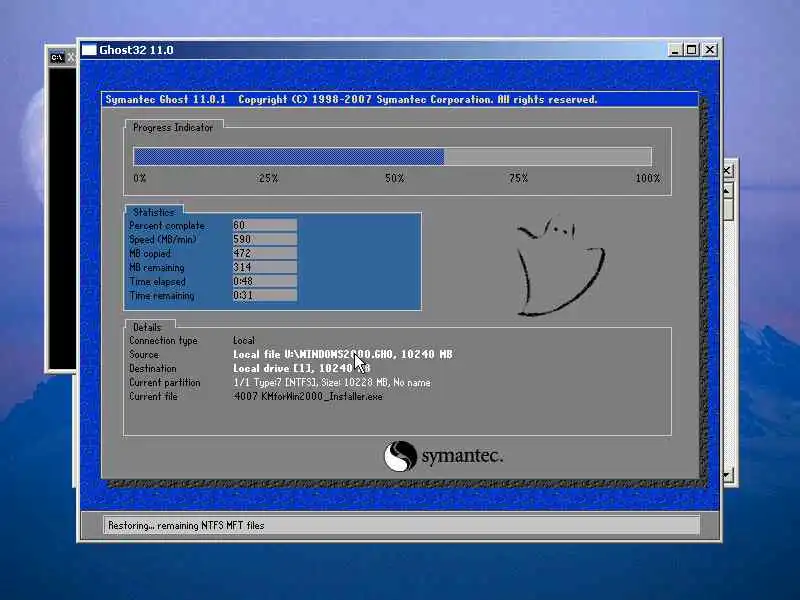Click the Speed (MB/min) value 590
The image size is (800, 600).
tap(265, 239)
